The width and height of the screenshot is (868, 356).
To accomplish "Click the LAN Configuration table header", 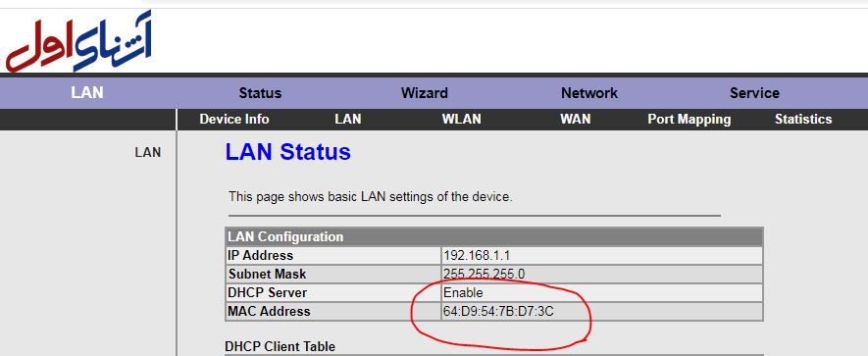I will point(494,237).
